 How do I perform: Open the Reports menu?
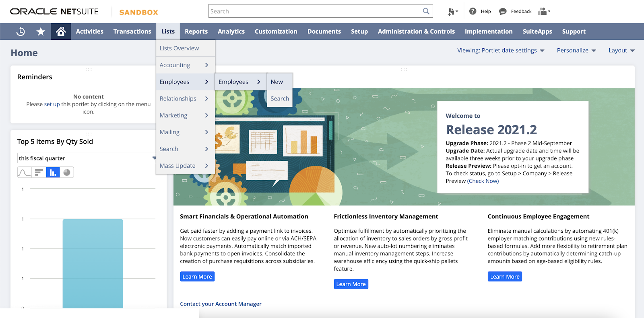196,31
